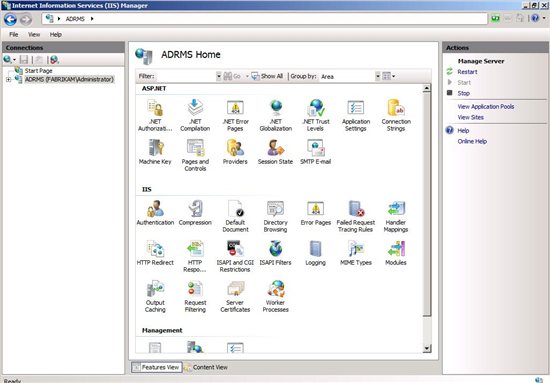Open Server Certificates feature

point(235,296)
